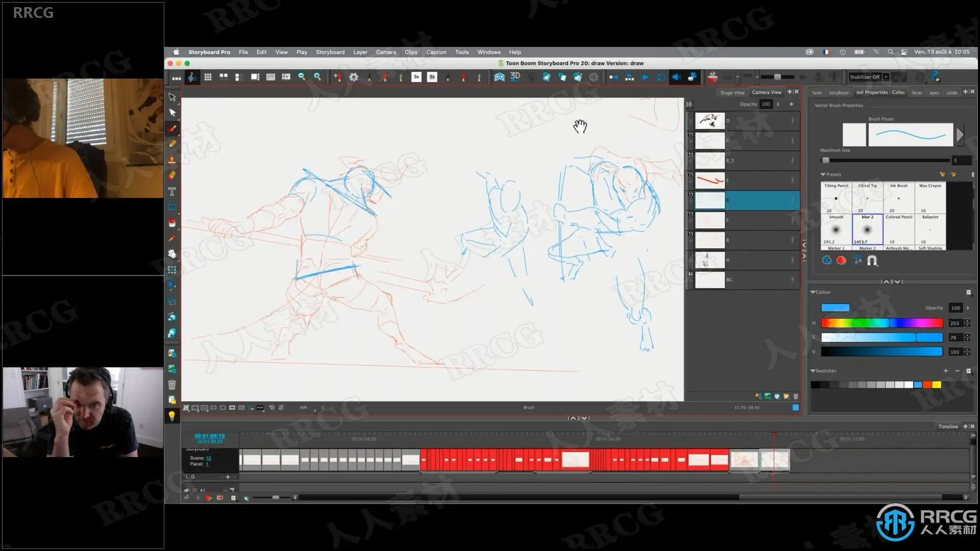This screenshot has width=980, height=551.
Task: Open the Storyboard menu
Action: click(x=330, y=52)
